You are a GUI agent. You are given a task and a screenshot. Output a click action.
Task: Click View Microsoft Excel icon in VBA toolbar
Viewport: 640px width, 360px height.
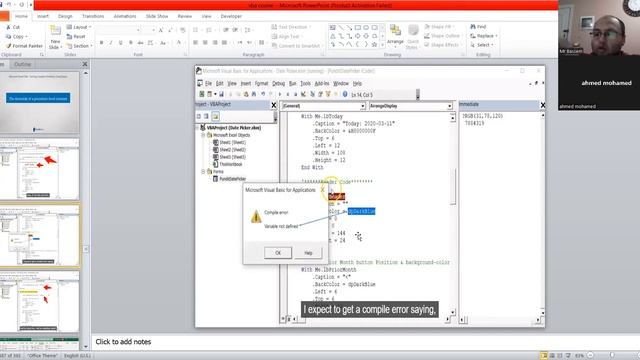(202, 94)
